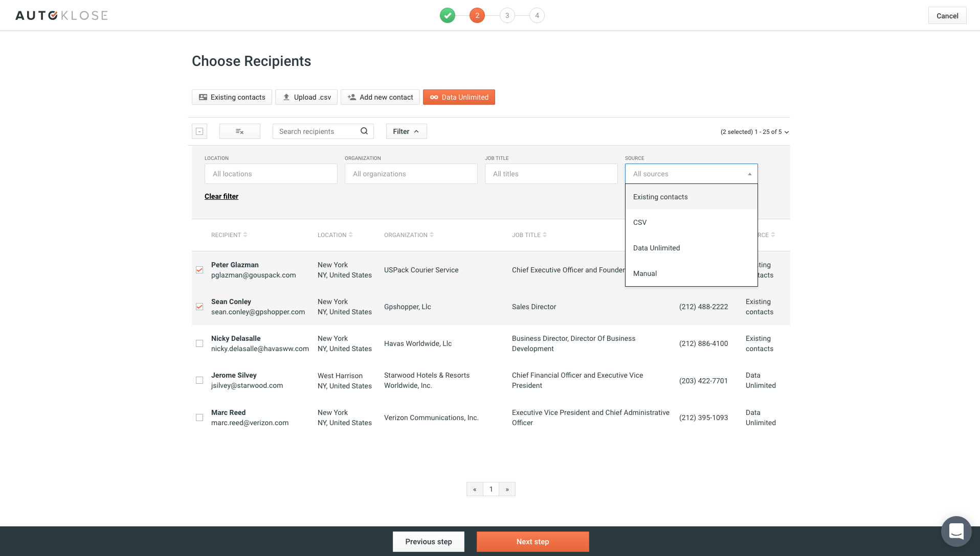Uncheck Peter Glazman's checkbox

point(199,270)
